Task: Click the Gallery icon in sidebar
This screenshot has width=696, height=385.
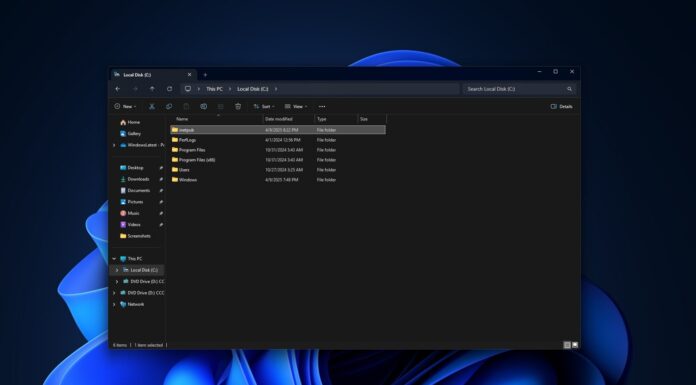Action: [123, 133]
